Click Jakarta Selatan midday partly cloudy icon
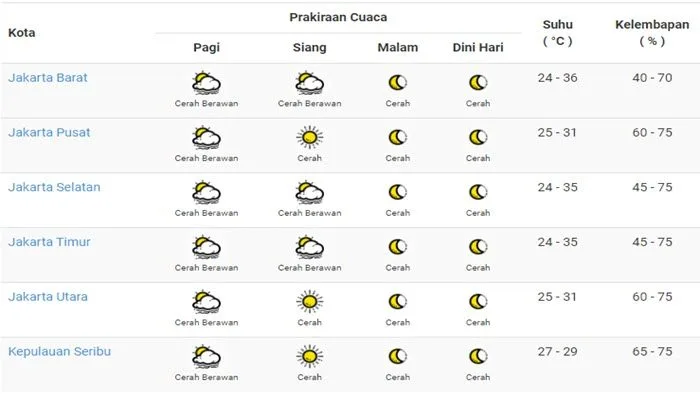700x398 pixels. pyautogui.click(x=309, y=193)
